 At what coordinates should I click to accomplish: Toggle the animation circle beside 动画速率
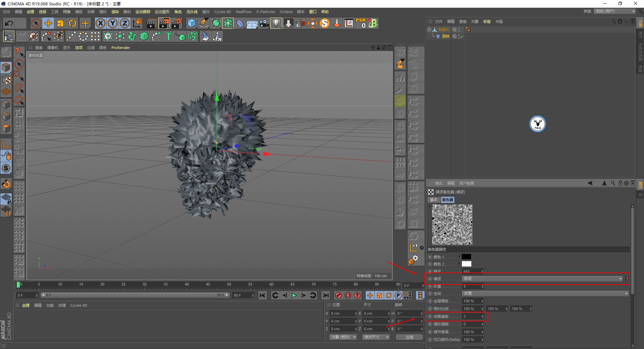point(430,316)
